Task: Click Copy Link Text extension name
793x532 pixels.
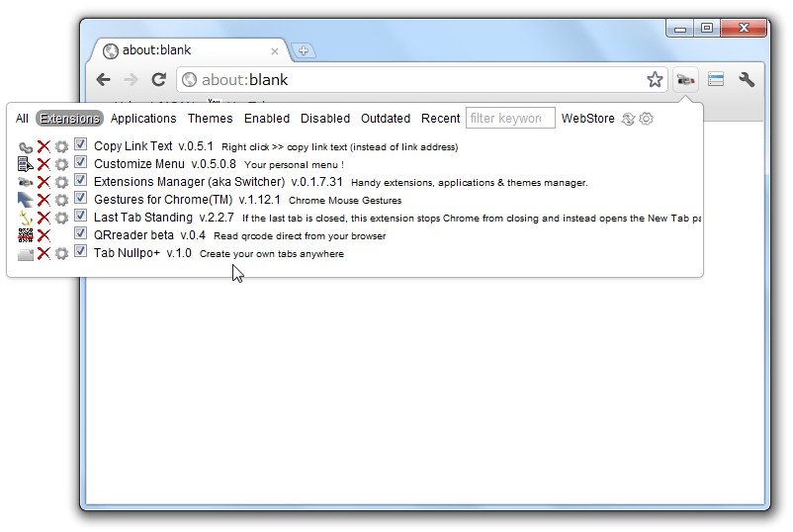Action: point(133,146)
